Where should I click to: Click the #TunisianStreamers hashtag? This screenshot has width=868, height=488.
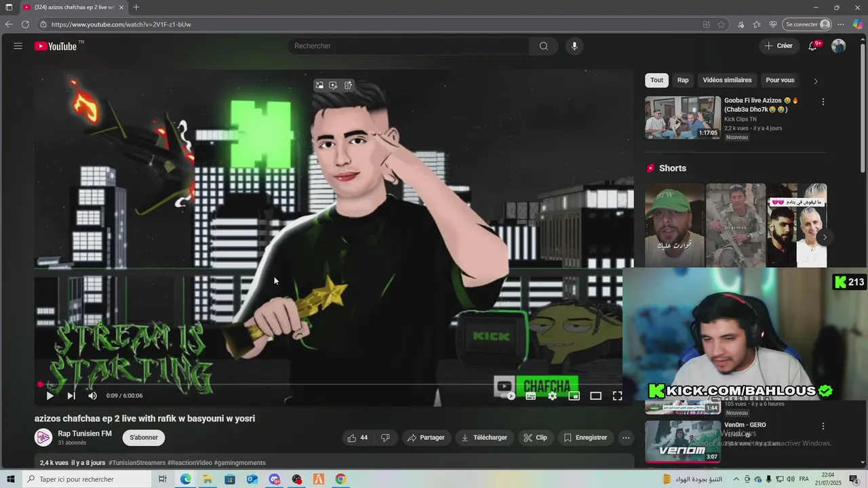pyautogui.click(x=137, y=463)
